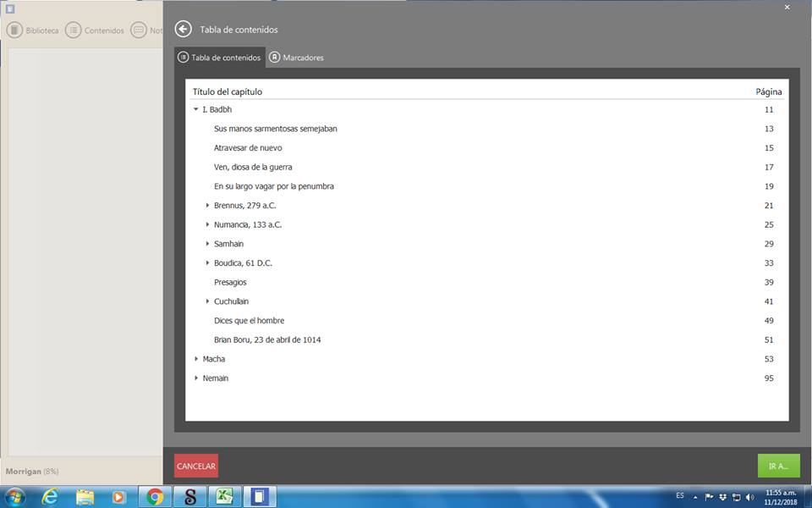Expand the Brennus, 279 a.C. section
Screen dimensions: 812x508
point(207,206)
